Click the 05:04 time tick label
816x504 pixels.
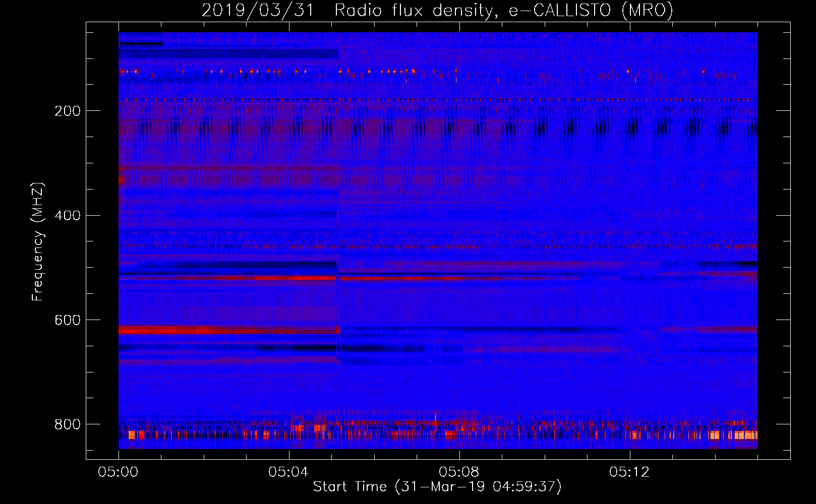(288, 472)
